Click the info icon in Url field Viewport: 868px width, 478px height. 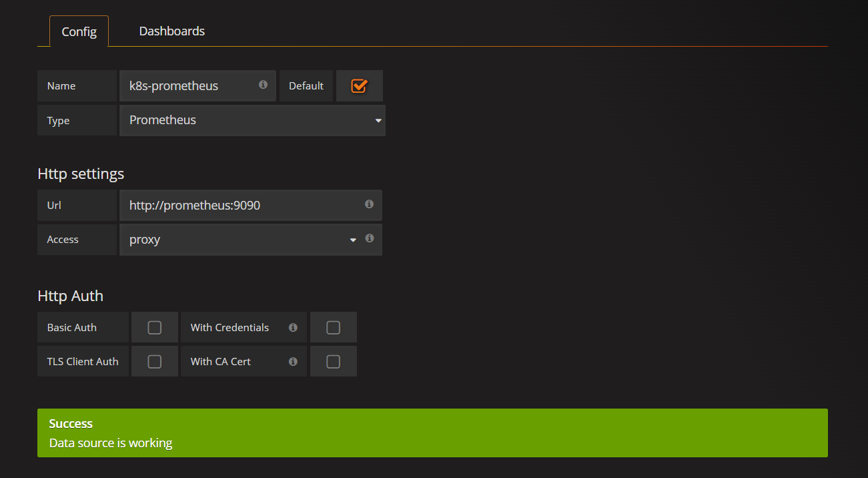[369, 204]
